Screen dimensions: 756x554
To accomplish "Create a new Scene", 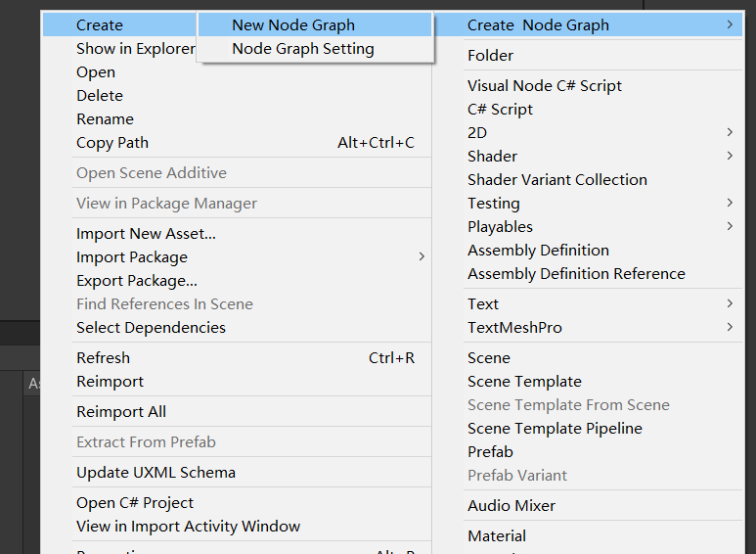I will 588,358.
